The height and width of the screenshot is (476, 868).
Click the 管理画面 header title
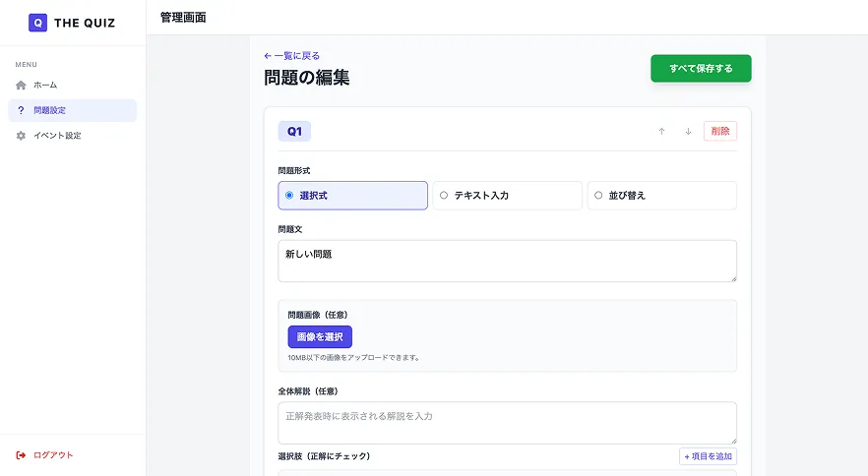(x=183, y=17)
